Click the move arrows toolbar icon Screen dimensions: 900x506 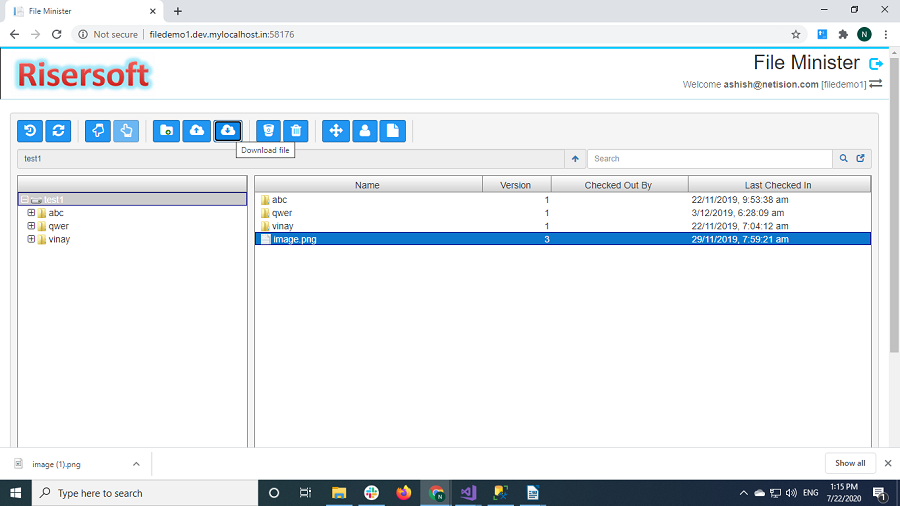coord(336,130)
